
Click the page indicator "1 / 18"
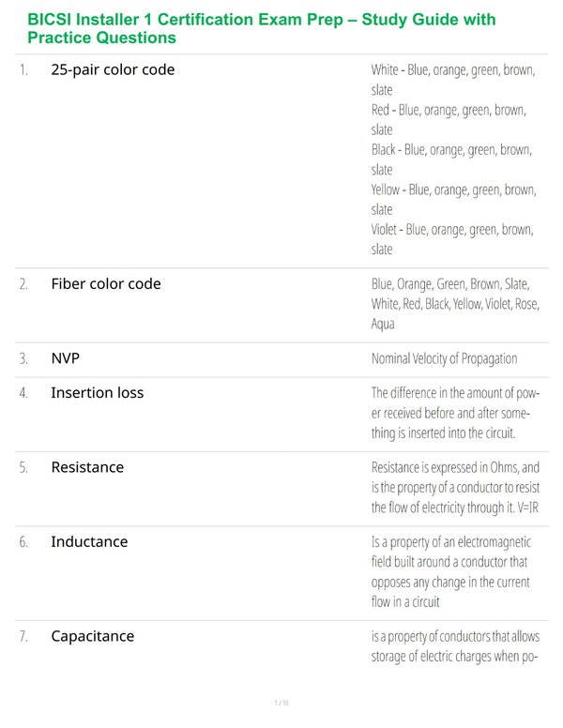pyautogui.click(x=281, y=703)
